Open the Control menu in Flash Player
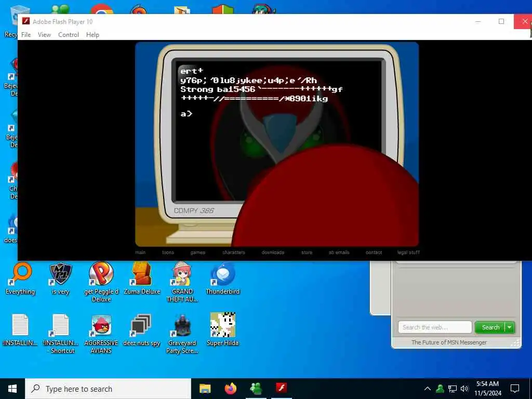The height and width of the screenshot is (399, 532). 69,35
